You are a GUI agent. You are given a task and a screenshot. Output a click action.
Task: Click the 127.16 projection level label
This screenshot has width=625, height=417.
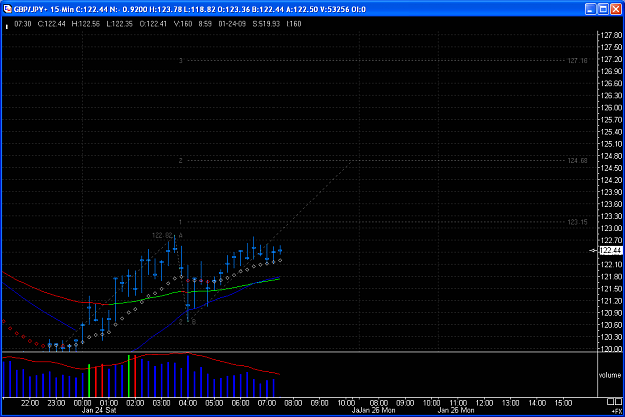pyautogui.click(x=577, y=61)
